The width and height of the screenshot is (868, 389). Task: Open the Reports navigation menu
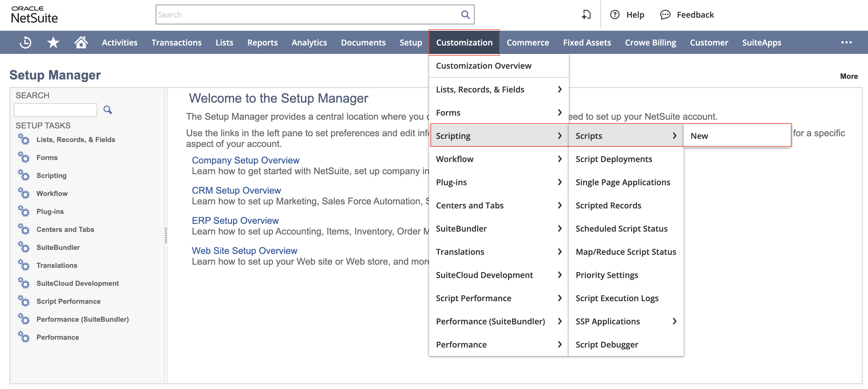[x=262, y=42]
